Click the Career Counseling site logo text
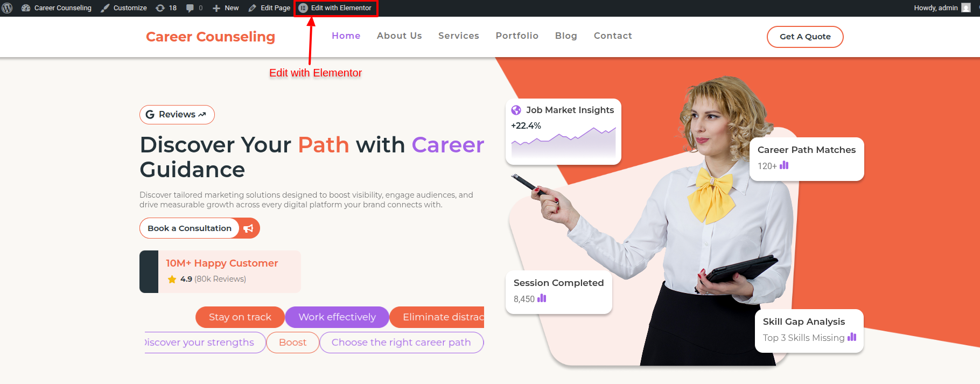The image size is (980, 384). tap(211, 37)
